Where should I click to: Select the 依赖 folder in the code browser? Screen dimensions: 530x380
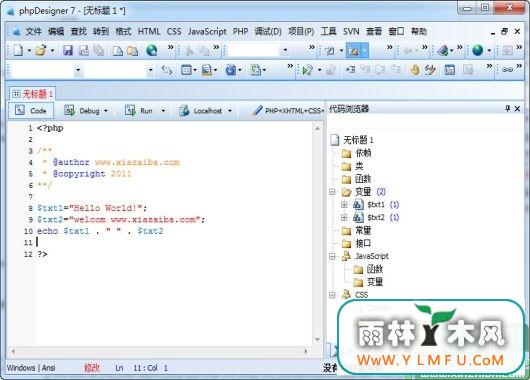point(363,153)
